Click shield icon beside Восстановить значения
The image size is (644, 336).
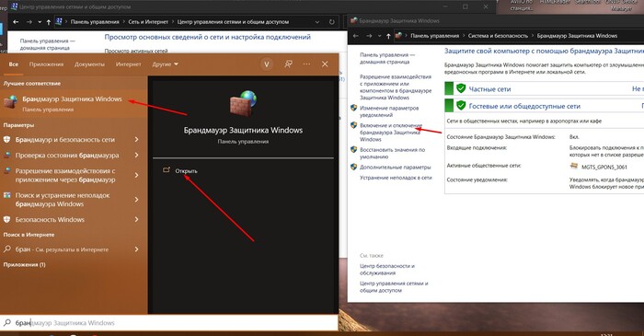coord(353,150)
